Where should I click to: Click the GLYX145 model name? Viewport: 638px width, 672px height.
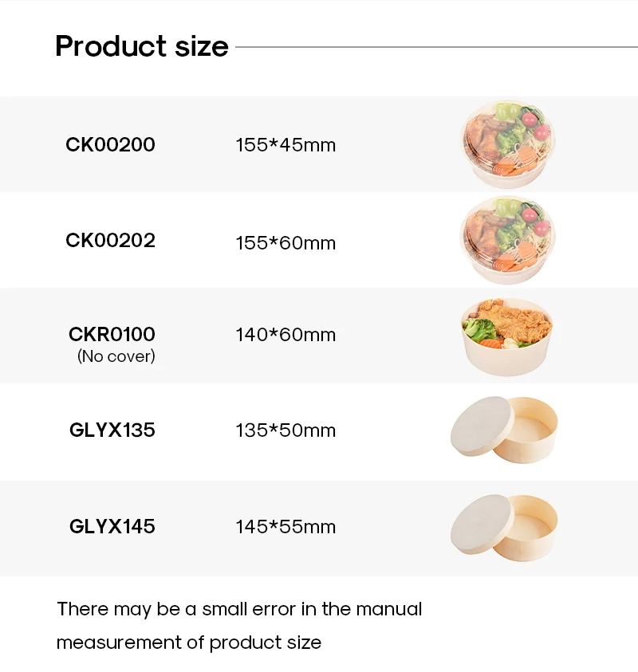pos(112,526)
